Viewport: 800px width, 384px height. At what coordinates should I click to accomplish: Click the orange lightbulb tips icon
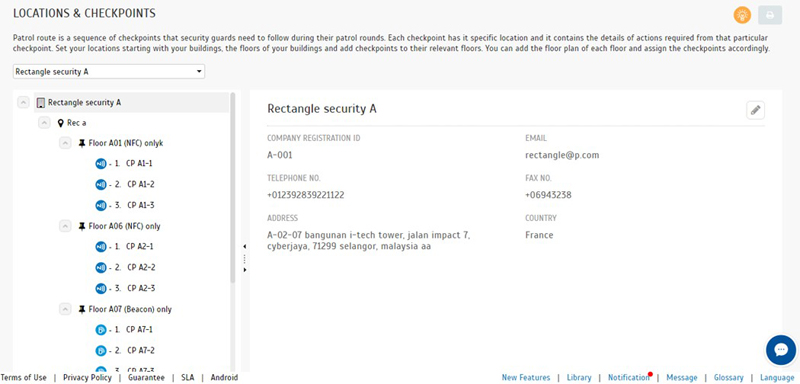pos(742,15)
